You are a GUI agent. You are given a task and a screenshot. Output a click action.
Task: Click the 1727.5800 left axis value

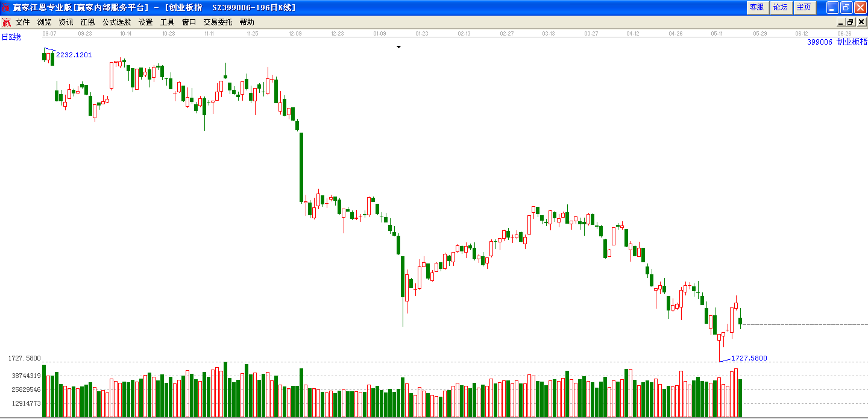click(x=25, y=358)
